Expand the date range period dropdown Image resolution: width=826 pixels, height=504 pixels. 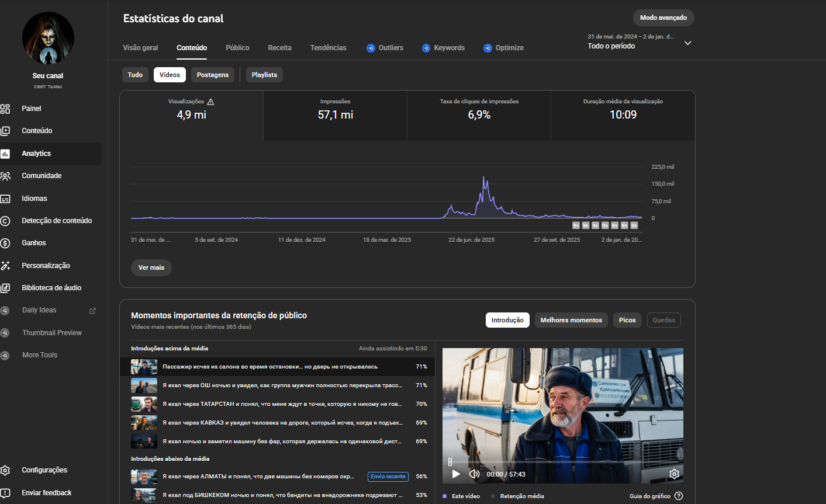point(687,43)
